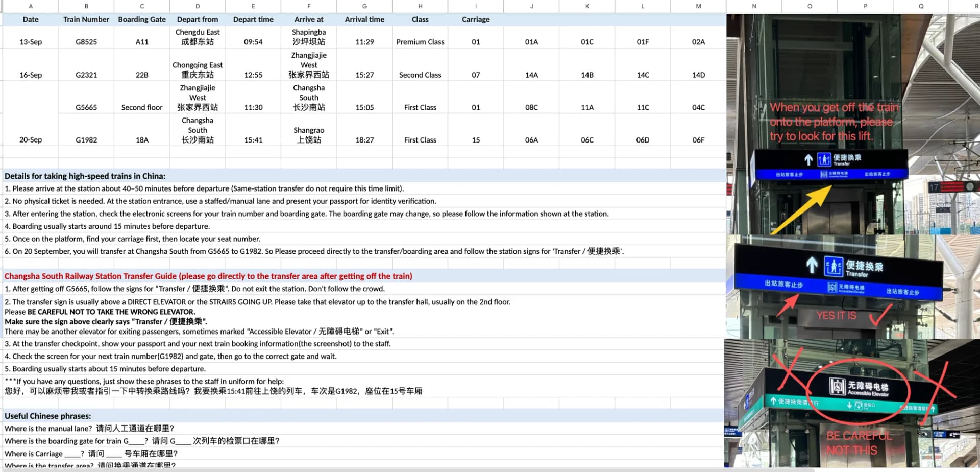
Task: Select the 'Second Class' cell
Action: [x=420, y=64]
